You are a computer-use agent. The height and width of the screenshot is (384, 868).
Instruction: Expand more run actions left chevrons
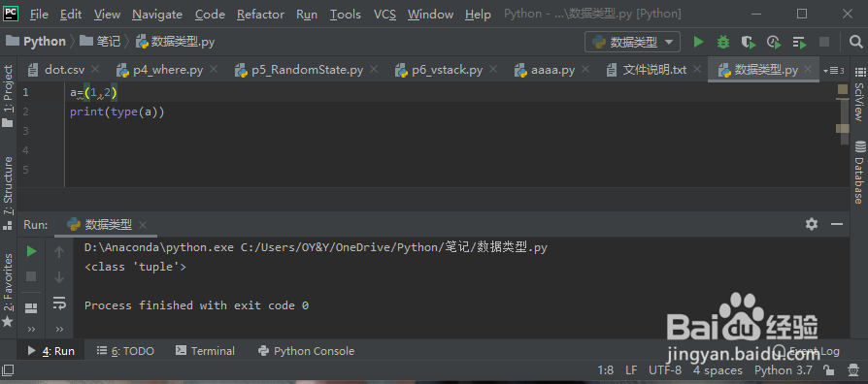click(31, 330)
